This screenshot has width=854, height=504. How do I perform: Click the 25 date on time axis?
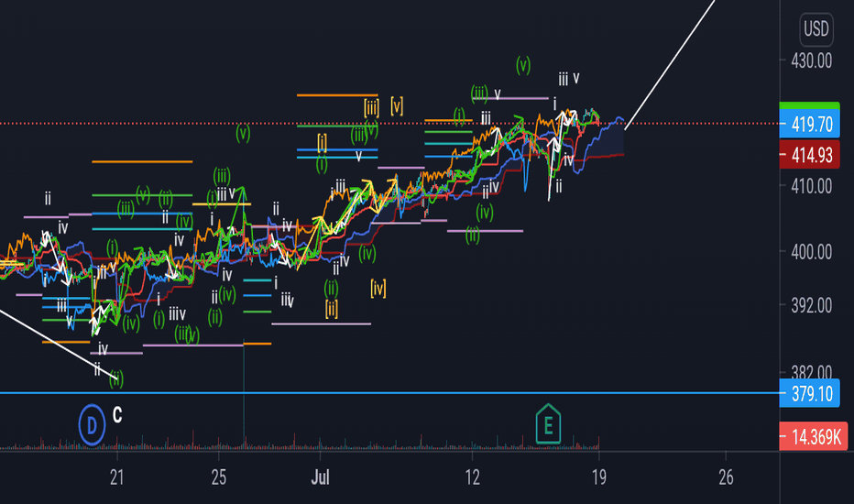[x=218, y=477]
